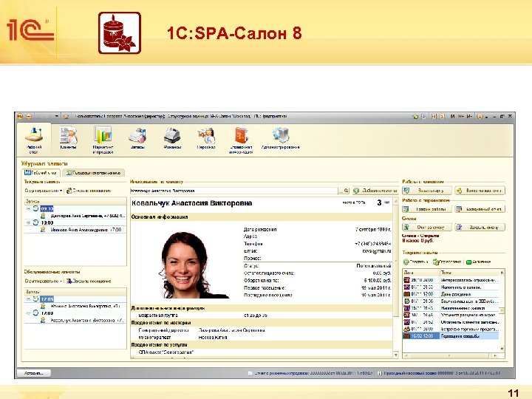Collapse the 09:00 record in current records
532x399 pixels.
click(28, 208)
